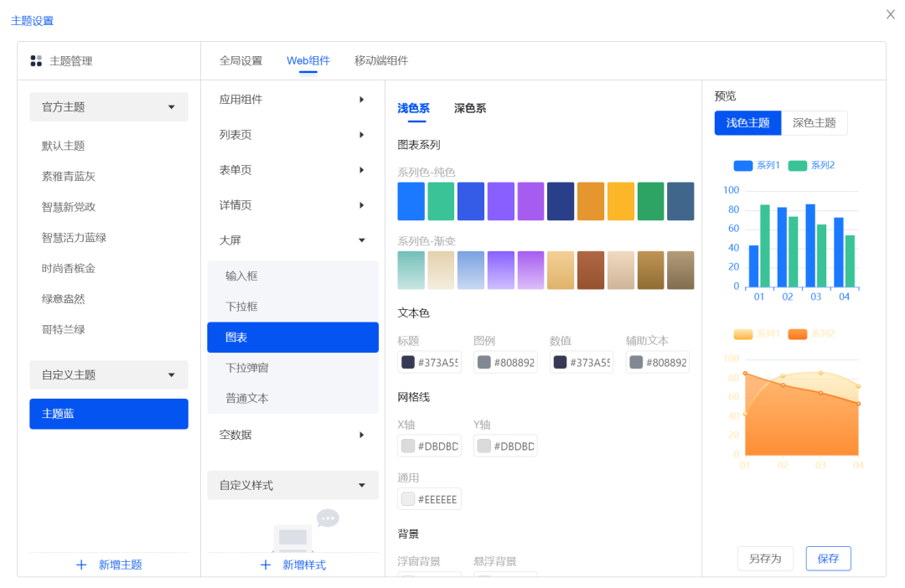Edit the X轴 gridline color field
Image resolution: width=905 pixels, height=588 pixels.
(429, 446)
